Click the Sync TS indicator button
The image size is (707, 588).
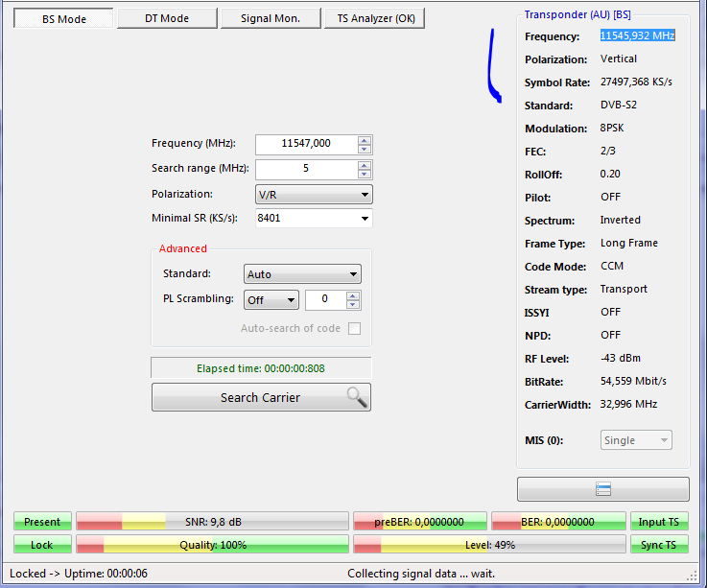pyautogui.click(x=659, y=545)
